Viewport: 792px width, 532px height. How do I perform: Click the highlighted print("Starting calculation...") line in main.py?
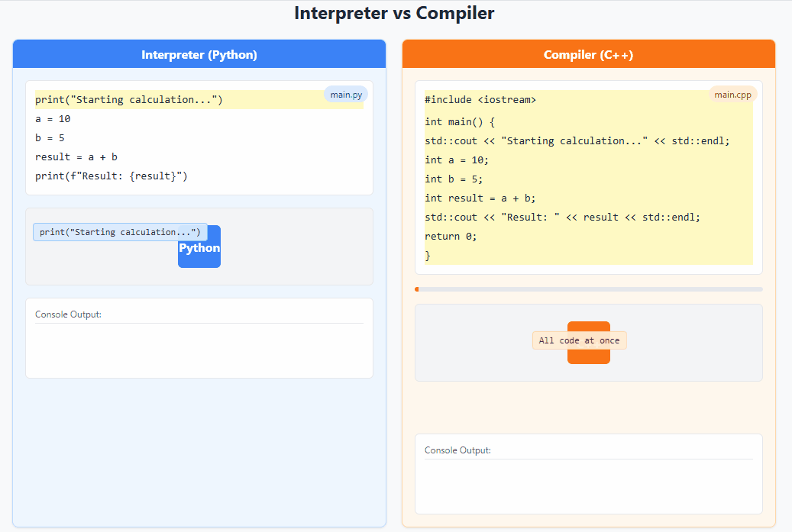click(x=199, y=99)
